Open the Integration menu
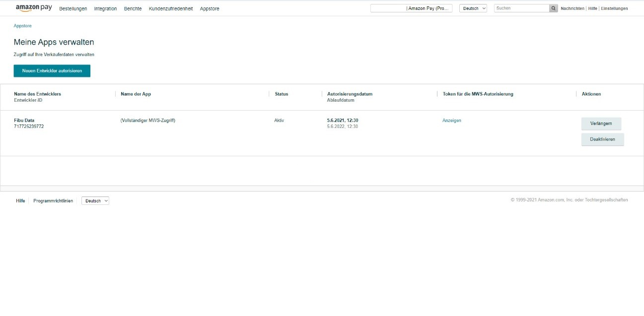The width and height of the screenshot is (644, 316). (105, 9)
